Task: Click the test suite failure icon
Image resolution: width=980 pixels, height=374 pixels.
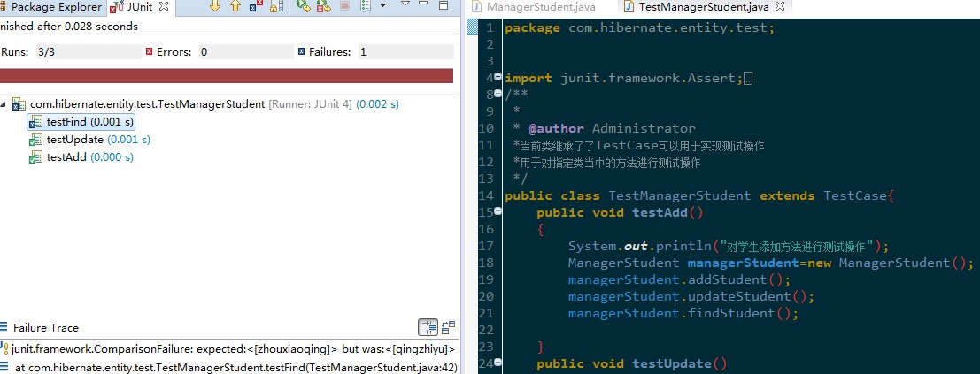Action: coord(19,105)
